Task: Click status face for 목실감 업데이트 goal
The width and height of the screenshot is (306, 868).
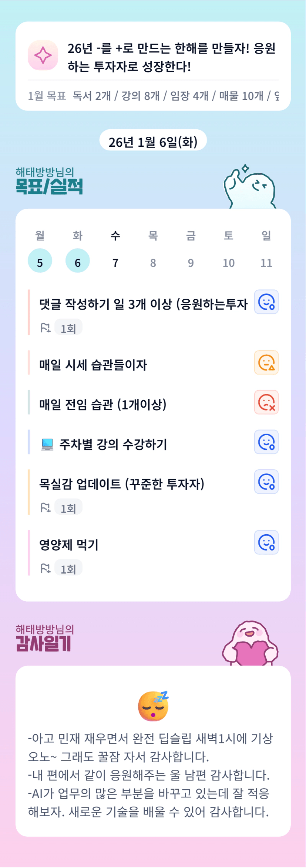Action: (x=266, y=482)
